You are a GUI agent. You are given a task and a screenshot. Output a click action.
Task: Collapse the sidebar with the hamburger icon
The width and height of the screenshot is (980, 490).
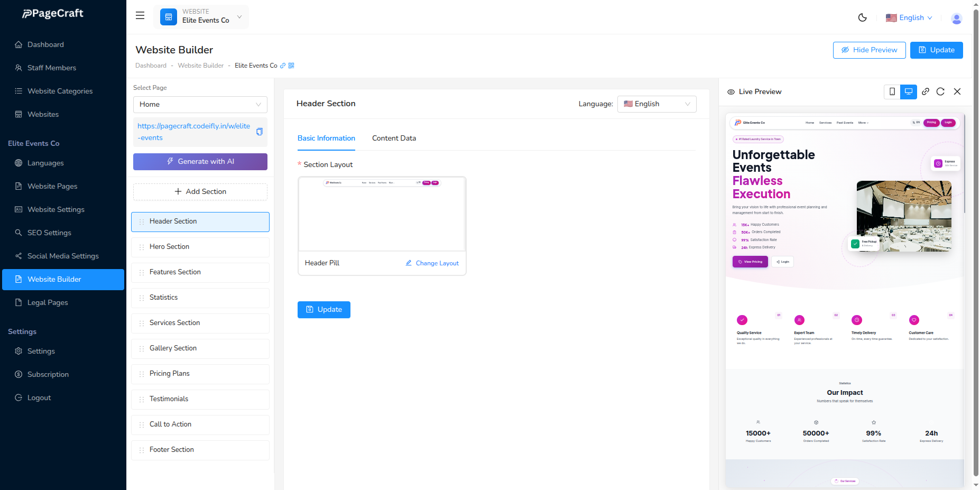tap(140, 15)
